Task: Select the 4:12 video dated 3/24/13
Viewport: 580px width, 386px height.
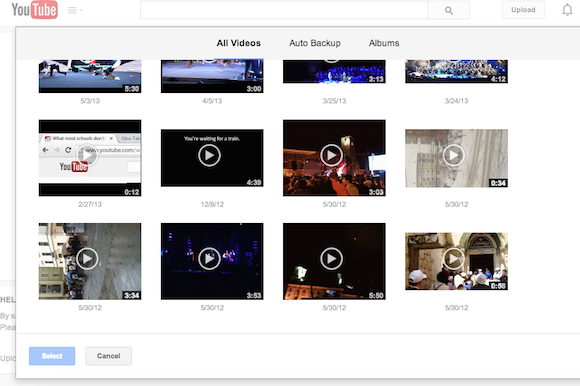Action: click(x=456, y=71)
